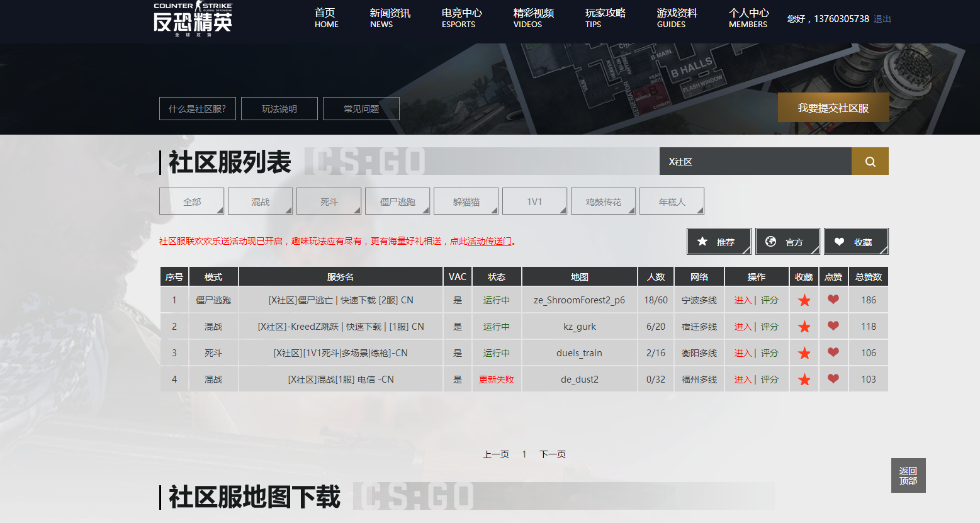Open the 电竞中心 ESPORTS menu

pyautogui.click(x=461, y=18)
